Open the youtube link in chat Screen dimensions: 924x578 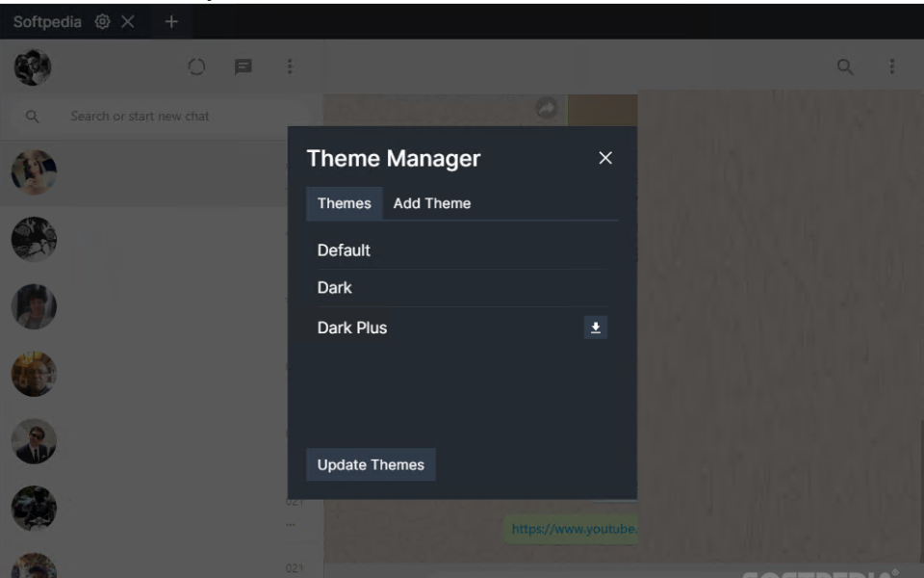(574, 529)
